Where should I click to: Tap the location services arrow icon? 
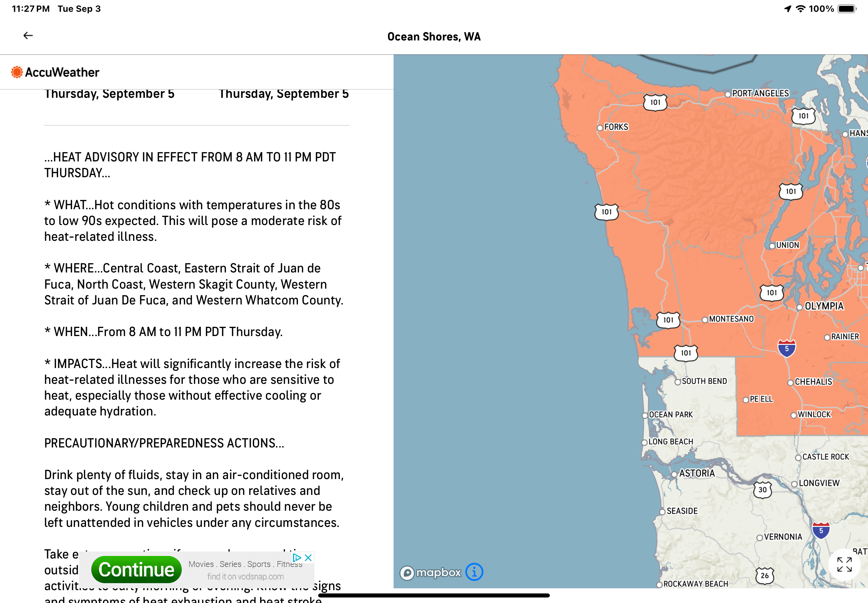point(787,9)
